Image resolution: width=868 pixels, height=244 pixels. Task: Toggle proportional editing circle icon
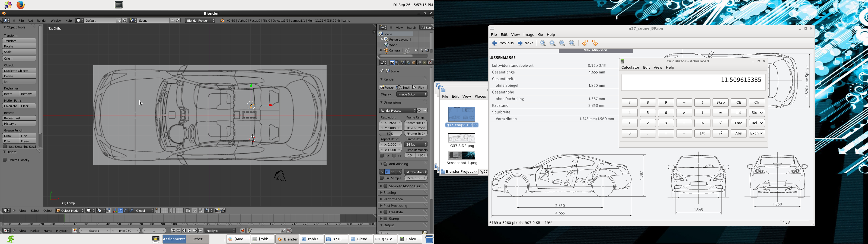click(x=195, y=211)
